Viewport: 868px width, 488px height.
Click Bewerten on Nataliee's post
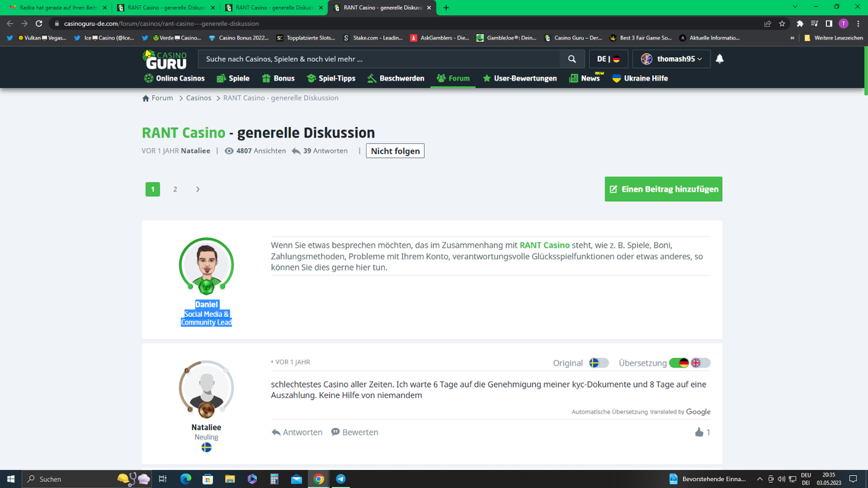pyautogui.click(x=355, y=432)
